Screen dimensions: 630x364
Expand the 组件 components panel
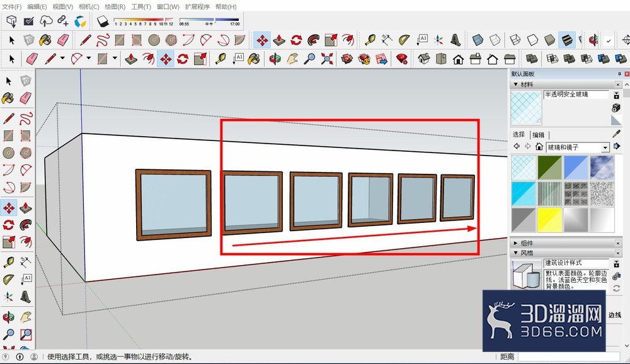coord(515,243)
